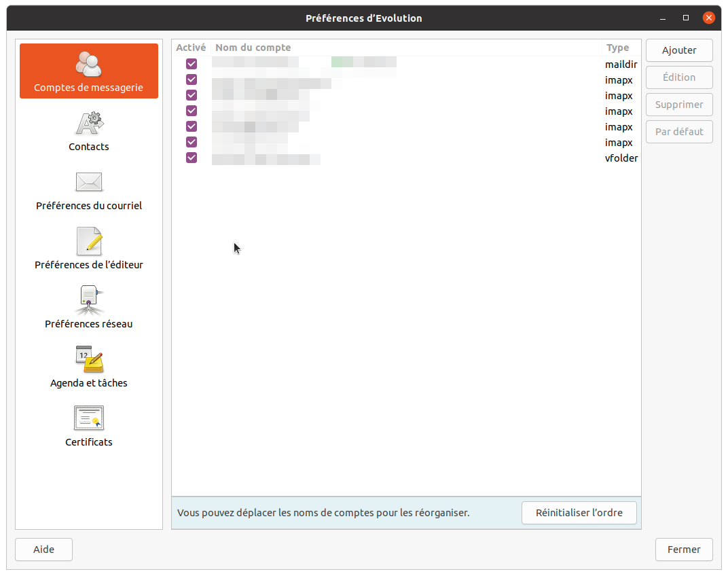Sort by the Nom du compte column header
The image size is (728, 576).
406,48
